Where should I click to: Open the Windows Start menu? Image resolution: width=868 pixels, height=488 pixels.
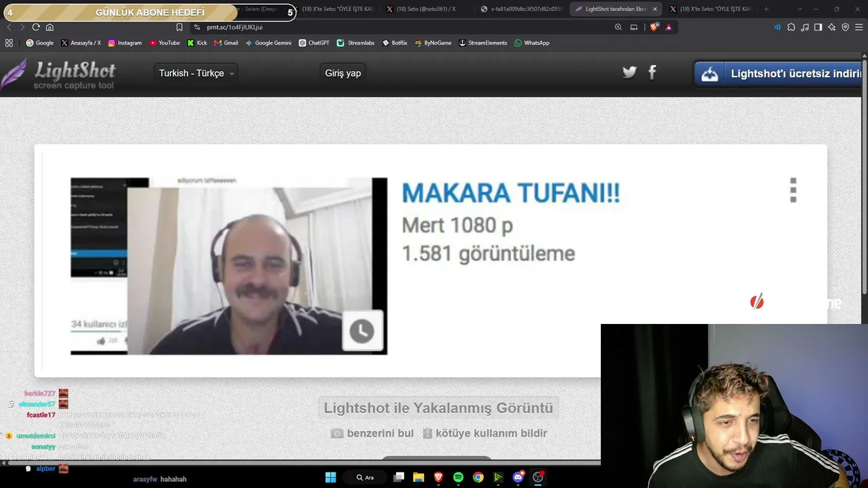pyautogui.click(x=330, y=477)
